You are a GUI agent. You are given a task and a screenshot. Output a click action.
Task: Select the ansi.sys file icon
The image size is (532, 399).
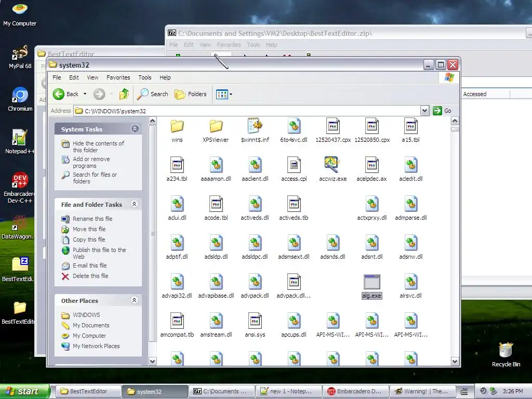[255, 321]
